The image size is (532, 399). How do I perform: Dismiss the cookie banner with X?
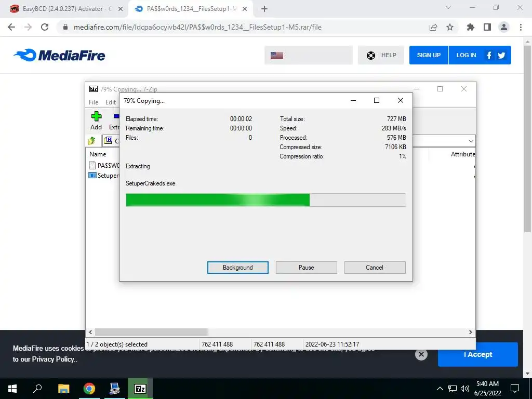[x=421, y=354]
